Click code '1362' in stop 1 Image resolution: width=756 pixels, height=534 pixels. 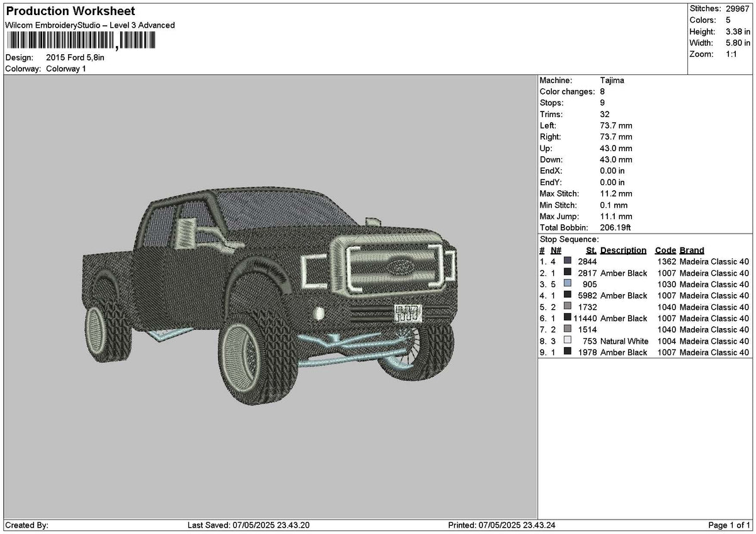pos(666,261)
